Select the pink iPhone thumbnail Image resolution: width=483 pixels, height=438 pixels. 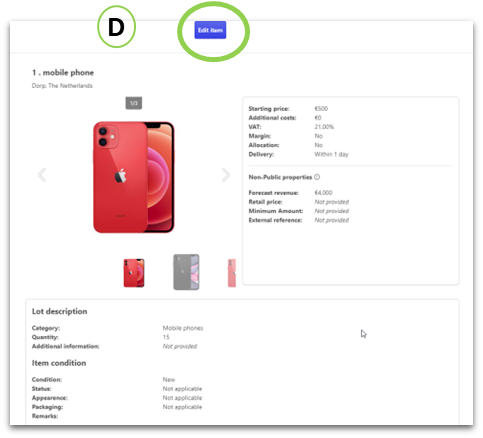232,273
